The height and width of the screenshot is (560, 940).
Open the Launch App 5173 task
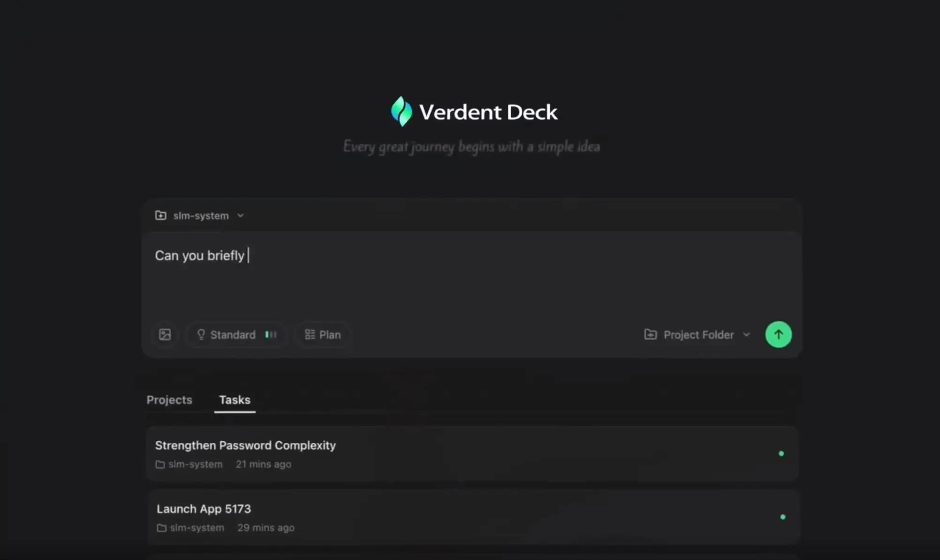(204, 509)
